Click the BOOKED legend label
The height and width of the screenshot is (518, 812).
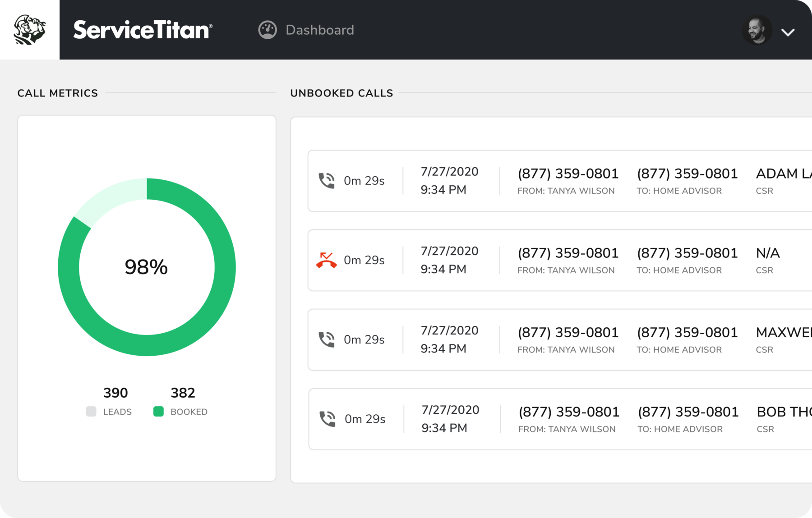tap(189, 412)
